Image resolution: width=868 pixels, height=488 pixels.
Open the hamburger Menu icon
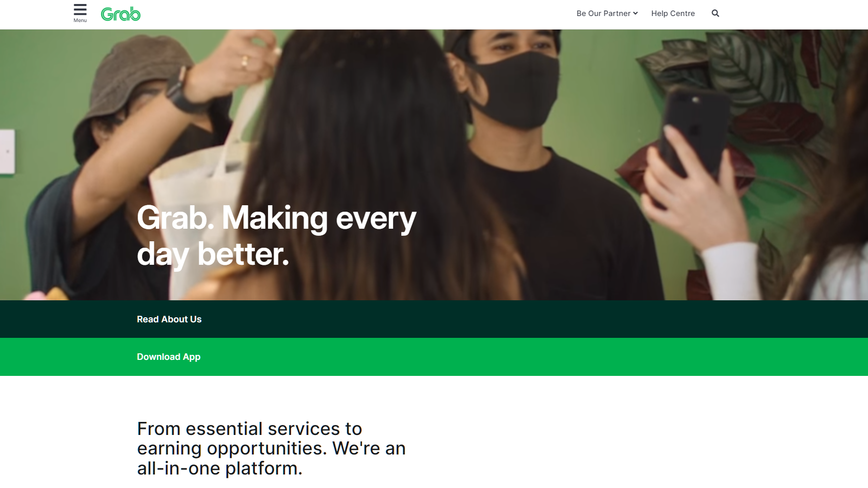80,10
